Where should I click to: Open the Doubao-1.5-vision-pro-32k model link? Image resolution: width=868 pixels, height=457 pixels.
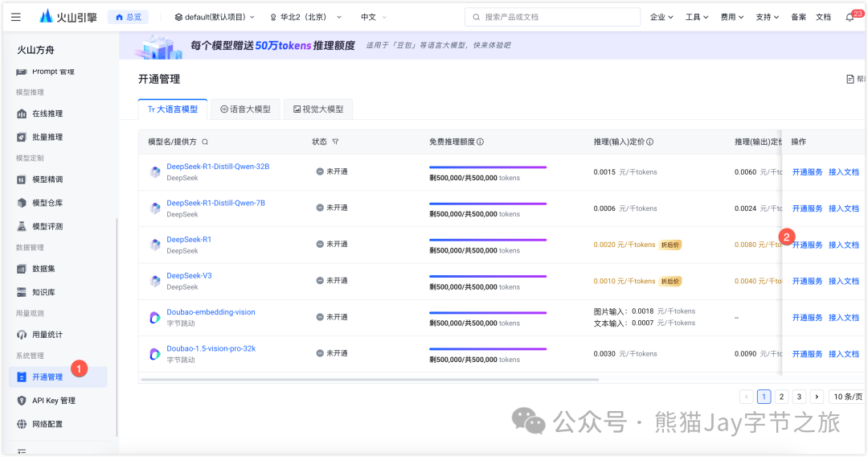[x=211, y=348]
